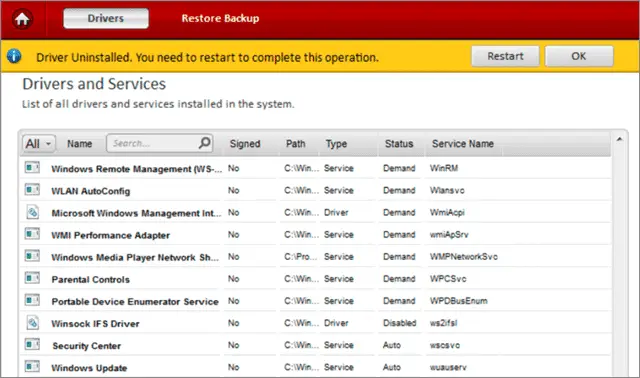Click the WmiAcpi service name cell

(x=447, y=212)
